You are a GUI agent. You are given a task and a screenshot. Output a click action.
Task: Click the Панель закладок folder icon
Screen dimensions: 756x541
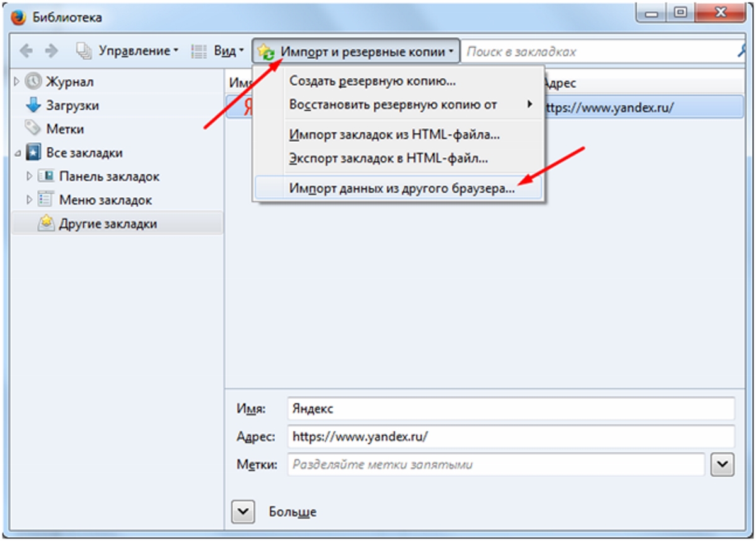coord(45,176)
